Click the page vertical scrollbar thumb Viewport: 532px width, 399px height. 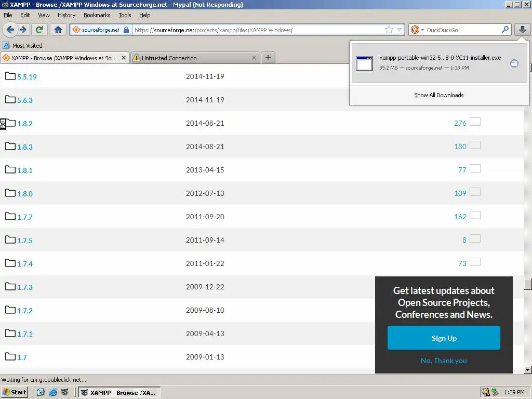click(528, 284)
